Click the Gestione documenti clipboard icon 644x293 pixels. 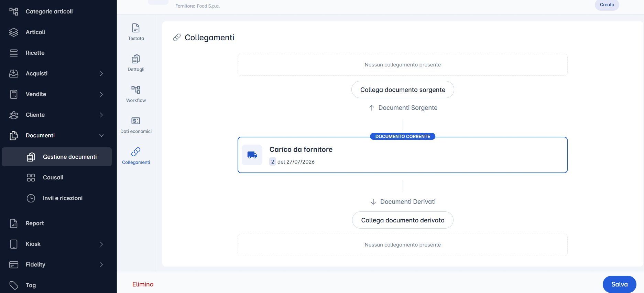click(31, 157)
